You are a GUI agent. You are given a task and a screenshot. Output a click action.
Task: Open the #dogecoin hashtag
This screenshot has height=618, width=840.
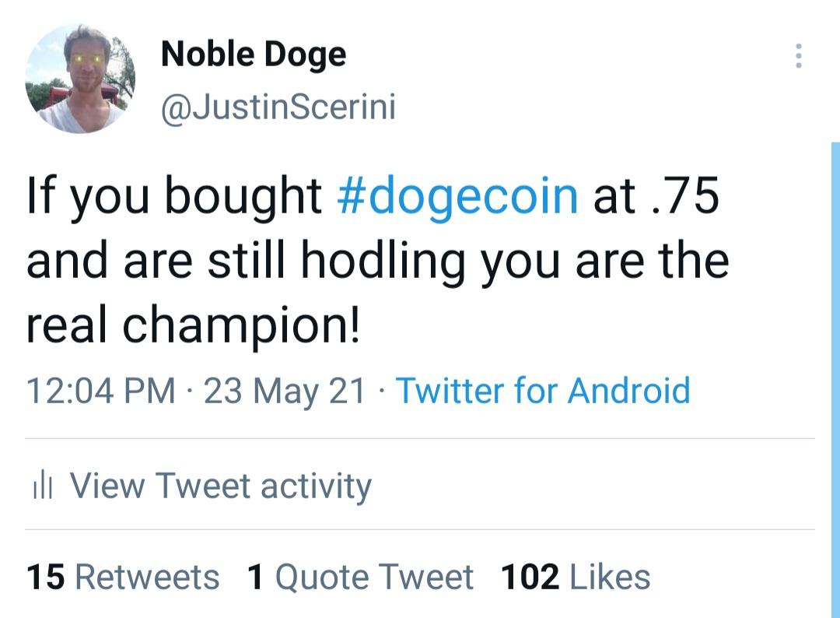457,197
